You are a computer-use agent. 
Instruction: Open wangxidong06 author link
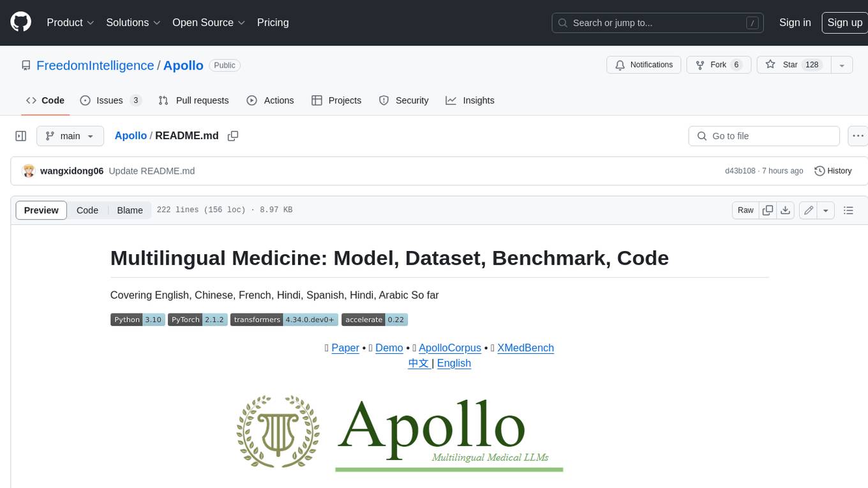click(71, 171)
